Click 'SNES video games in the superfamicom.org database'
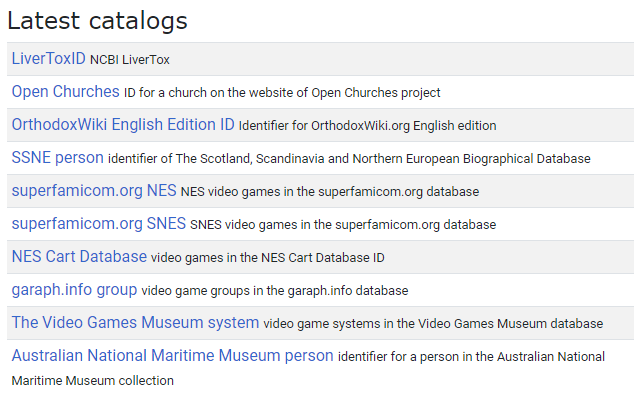 343,225
